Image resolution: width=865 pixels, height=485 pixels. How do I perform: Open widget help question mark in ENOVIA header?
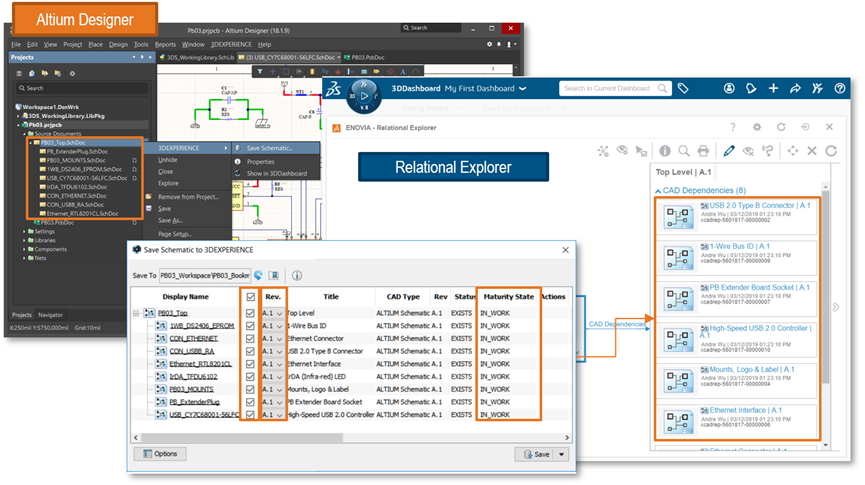tap(733, 127)
